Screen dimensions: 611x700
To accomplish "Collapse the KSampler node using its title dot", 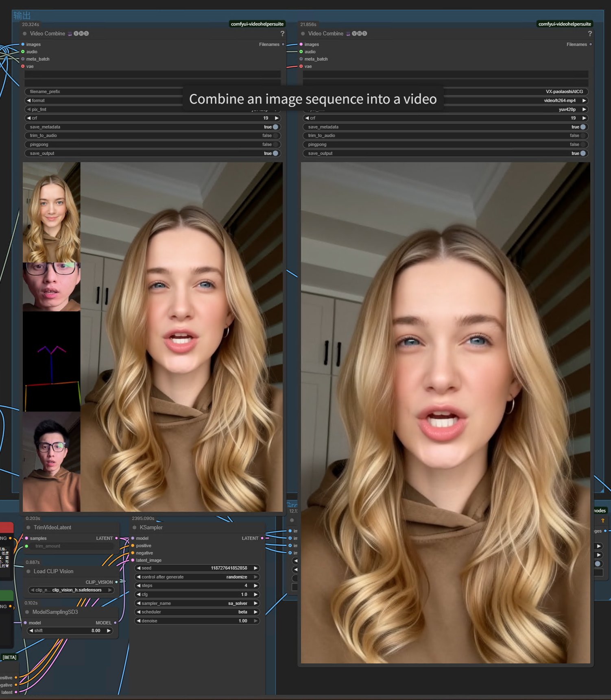I will (x=135, y=528).
